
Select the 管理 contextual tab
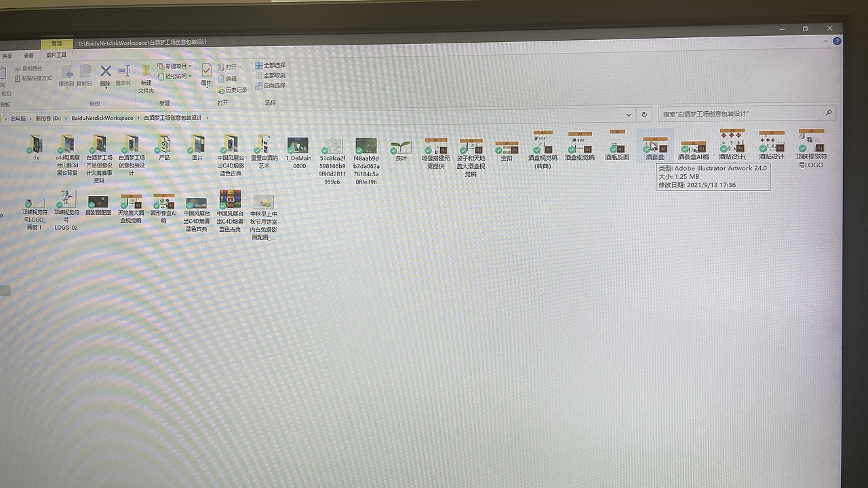(56, 43)
